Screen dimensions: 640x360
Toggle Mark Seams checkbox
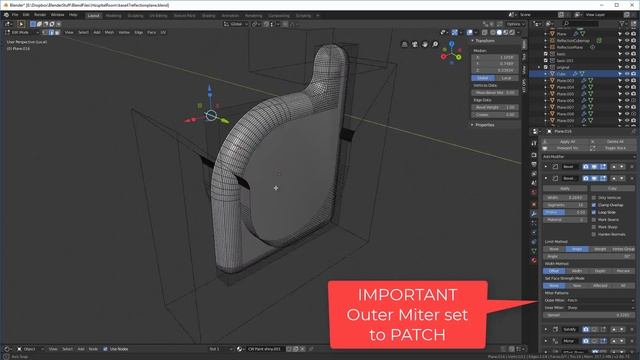pos(594,220)
